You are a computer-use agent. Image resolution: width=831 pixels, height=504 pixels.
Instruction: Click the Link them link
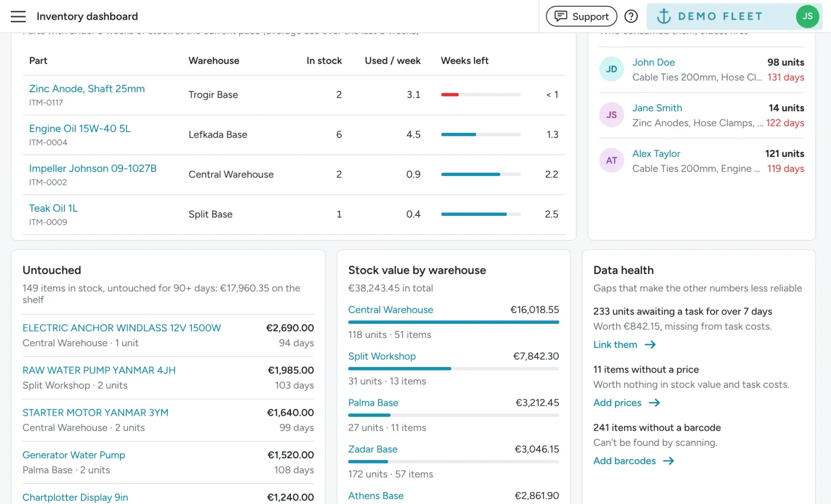tap(615, 345)
